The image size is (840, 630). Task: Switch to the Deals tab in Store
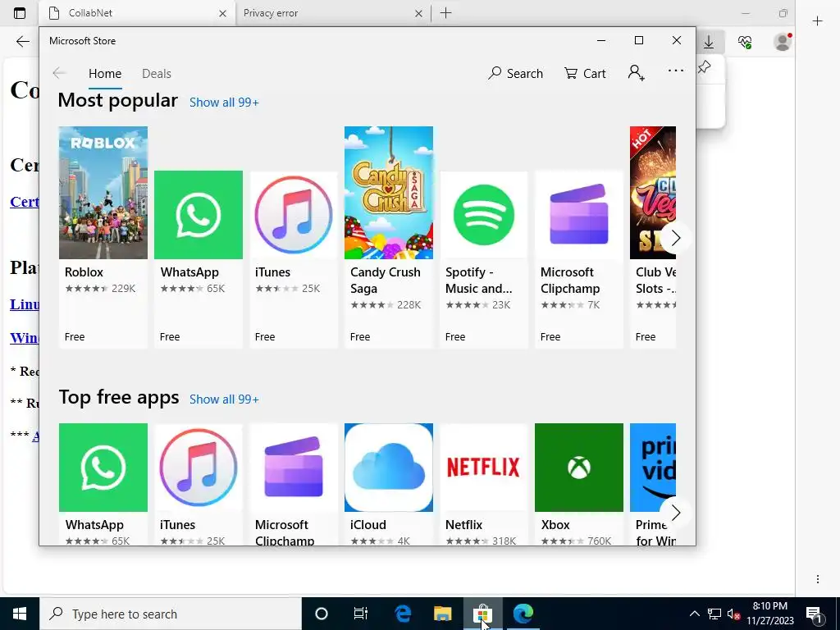point(157,73)
